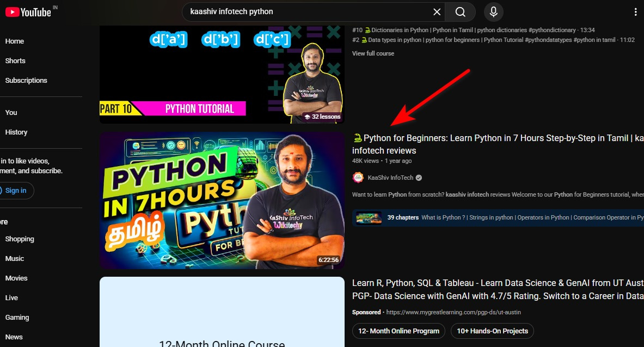Click the Sign in button
The image size is (644, 347).
point(16,191)
